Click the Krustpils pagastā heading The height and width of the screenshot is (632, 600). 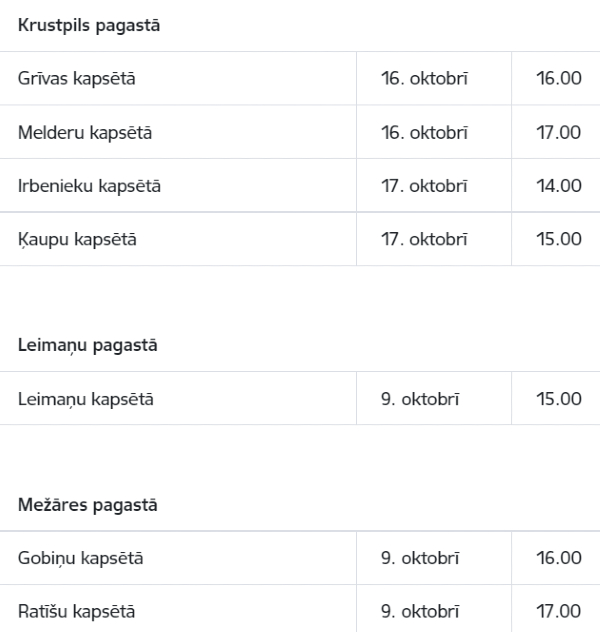pyautogui.click(x=89, y=25)
